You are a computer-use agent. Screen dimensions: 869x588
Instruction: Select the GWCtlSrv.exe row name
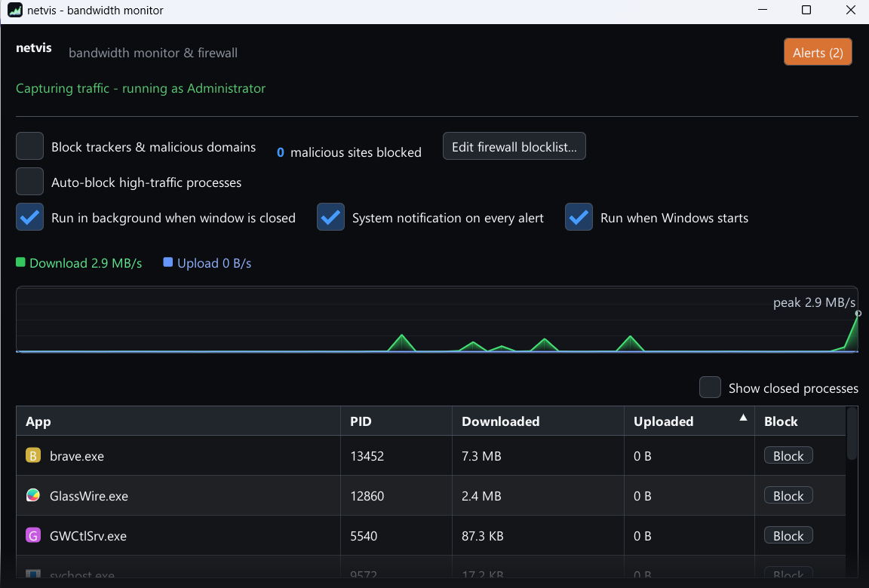pyautogui.click(x=88, y=536)
